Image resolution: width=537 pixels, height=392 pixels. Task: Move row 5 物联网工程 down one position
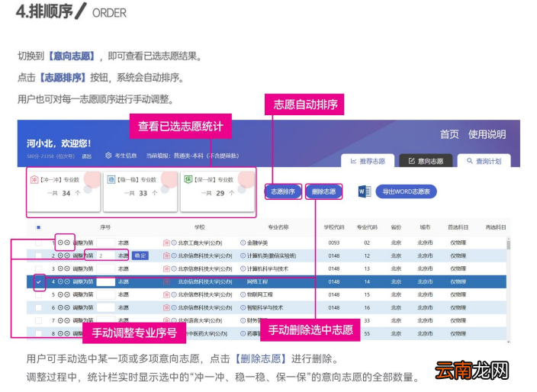click(67, 295)
